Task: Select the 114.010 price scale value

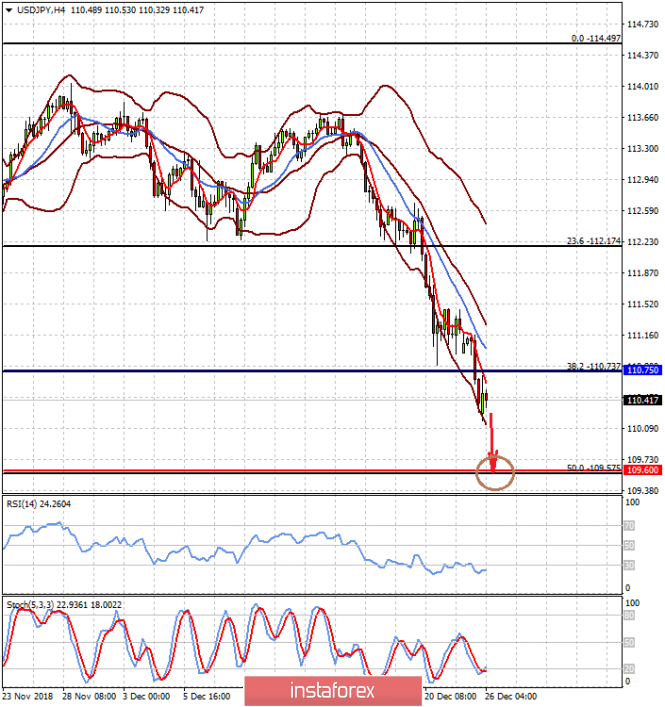Action: pos(642,87)
